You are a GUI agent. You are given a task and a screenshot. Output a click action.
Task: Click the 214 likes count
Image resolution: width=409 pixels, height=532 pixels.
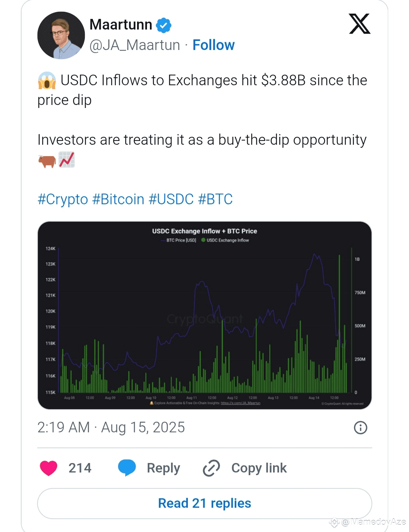[x=80, y=468]
